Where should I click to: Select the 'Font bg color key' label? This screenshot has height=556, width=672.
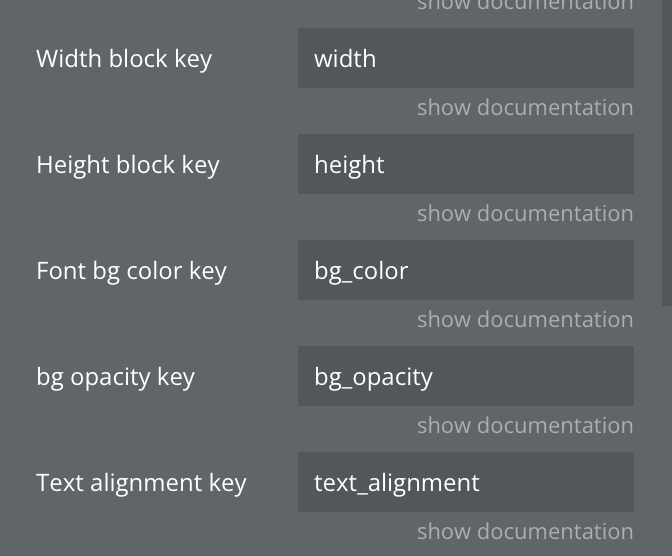[x=131, y=270]
